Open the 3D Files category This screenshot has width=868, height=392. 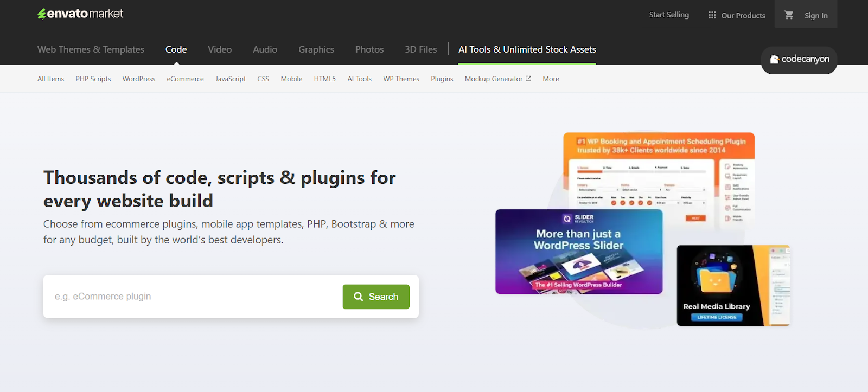[420, 49]
